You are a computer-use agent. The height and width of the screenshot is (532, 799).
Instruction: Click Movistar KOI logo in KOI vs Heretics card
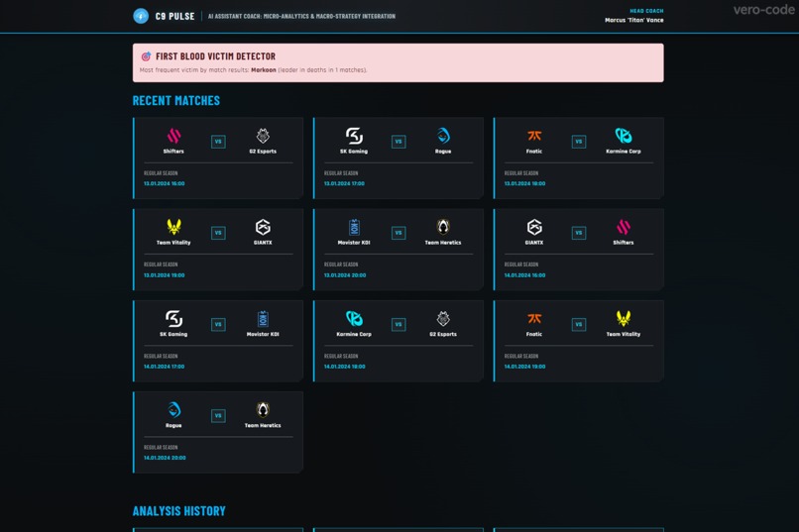pos(354,227)
